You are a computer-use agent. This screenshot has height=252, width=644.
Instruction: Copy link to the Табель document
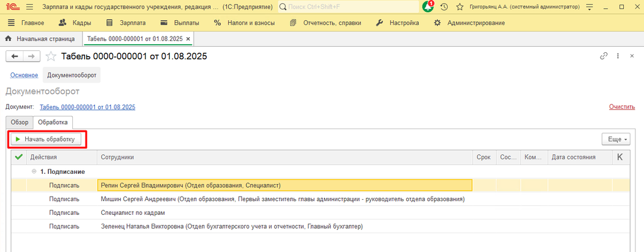pyautogui.click(x=604, y=56)
